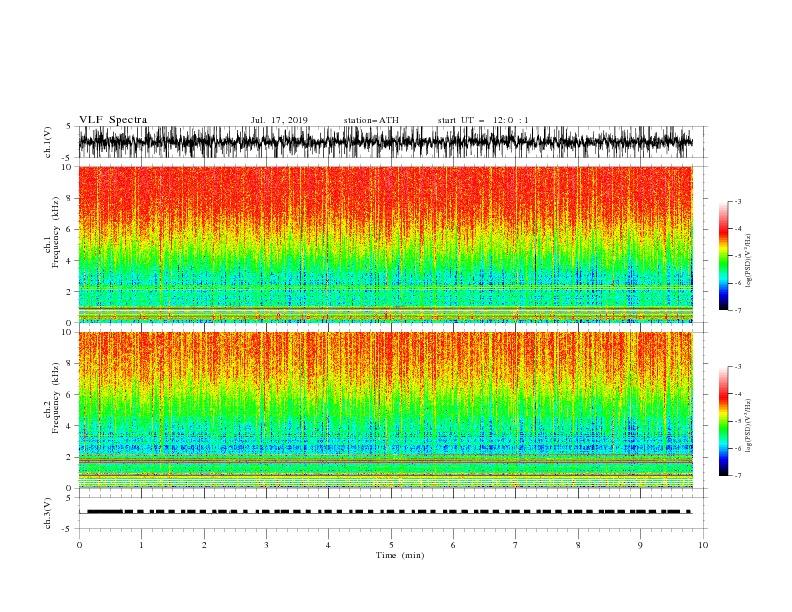792x612 pixels.
Task: Click the time axis tick label "7"
Action: click(x=516, y=545)
